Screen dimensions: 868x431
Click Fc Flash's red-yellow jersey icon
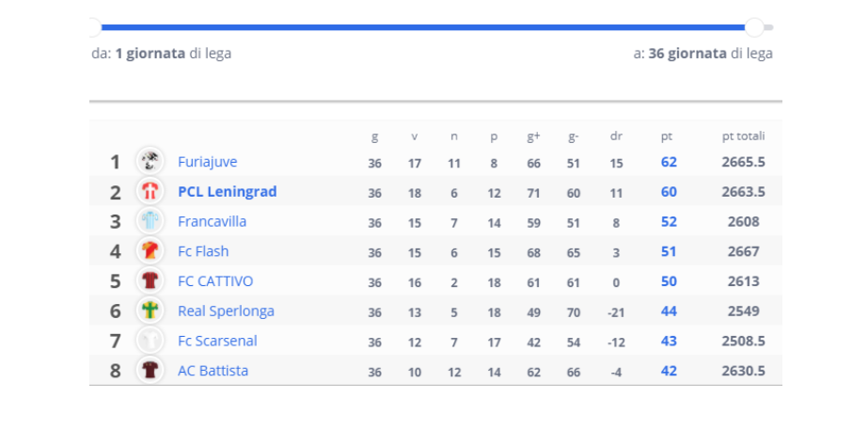pos(150,251)
